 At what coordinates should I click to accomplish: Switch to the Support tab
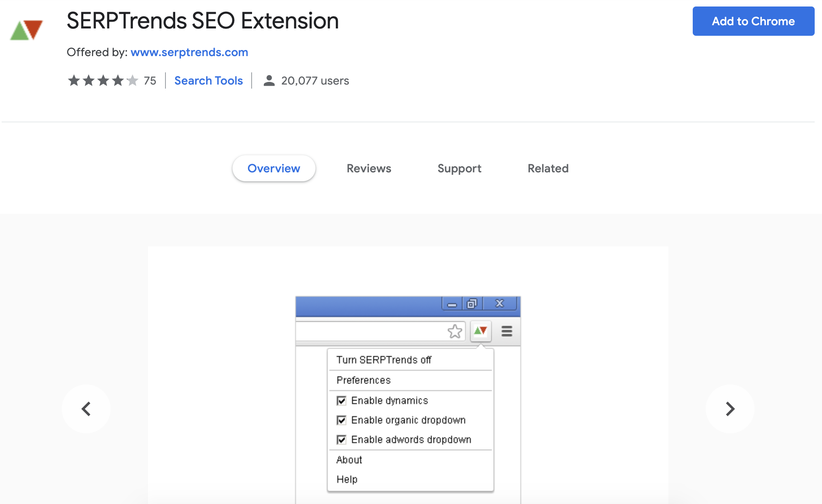[x=459, y=168]
